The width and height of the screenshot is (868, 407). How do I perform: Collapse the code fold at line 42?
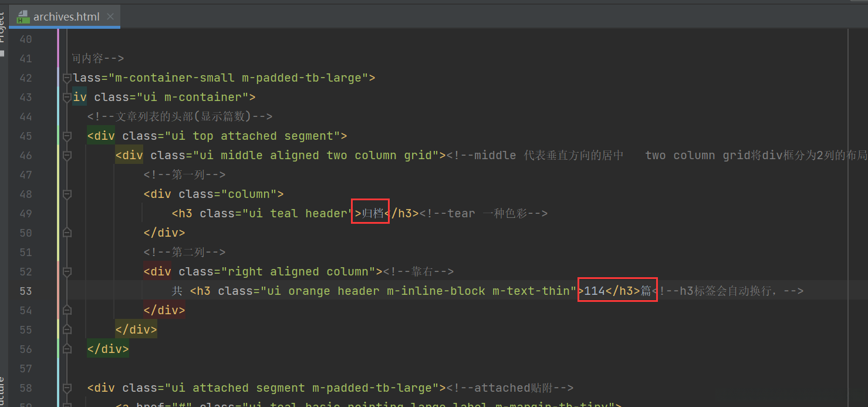(66, 78)
